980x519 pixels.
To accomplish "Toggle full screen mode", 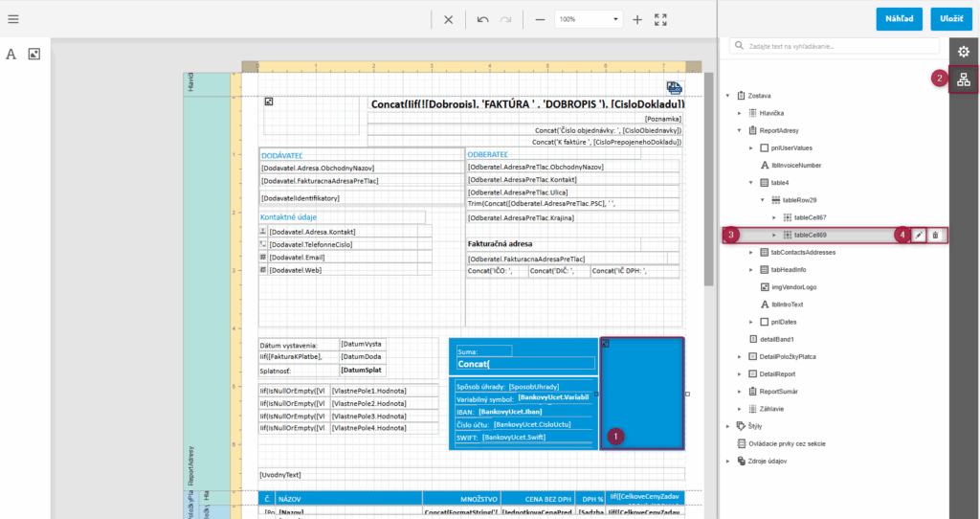I will [660, 19].
